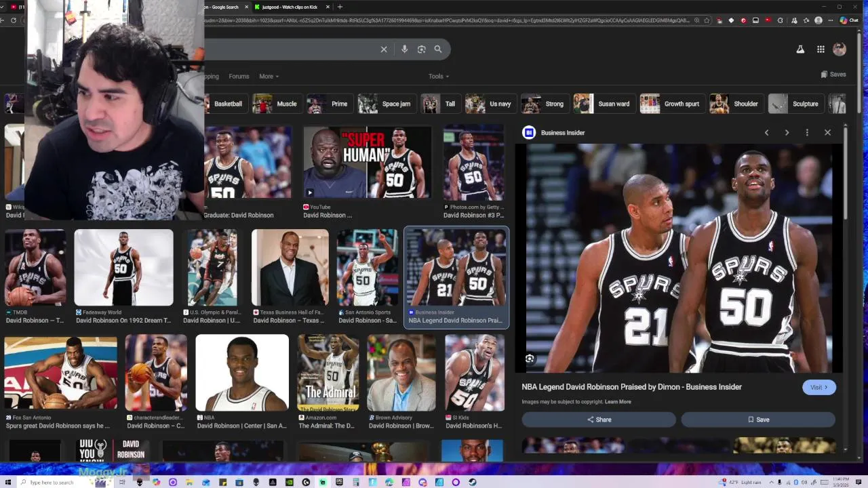Expand the More search filters dropdown
Screen dimensions: 868x488
point(269,77)
